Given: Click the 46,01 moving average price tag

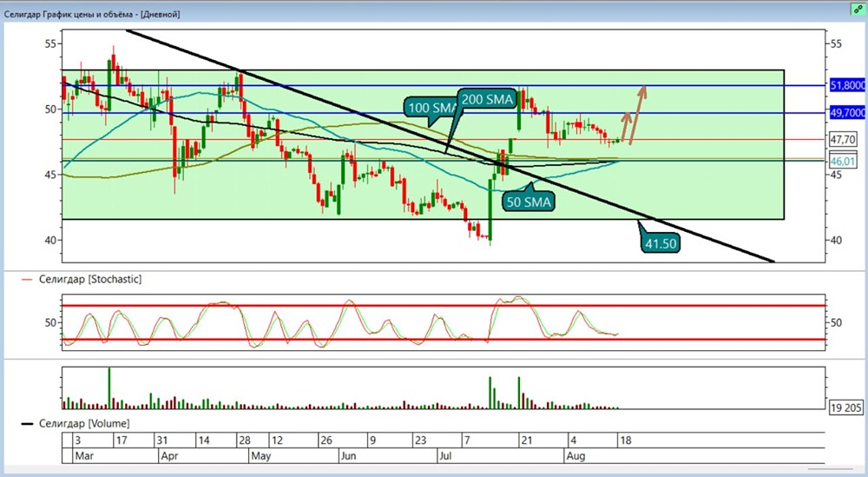Looking at the screenshot, I should pyautogui.click(x=843, y=162).
